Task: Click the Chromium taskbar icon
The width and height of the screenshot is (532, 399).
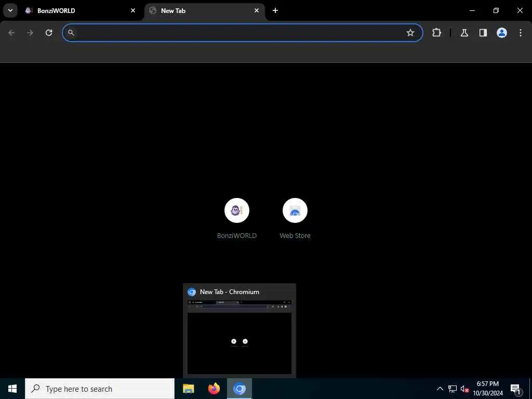Action: point(239,389)
